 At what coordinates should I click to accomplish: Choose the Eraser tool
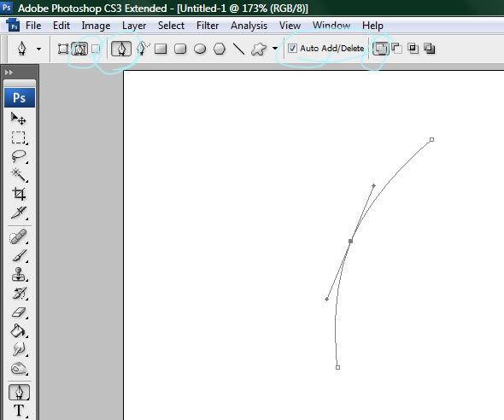(x=19, y=312)
